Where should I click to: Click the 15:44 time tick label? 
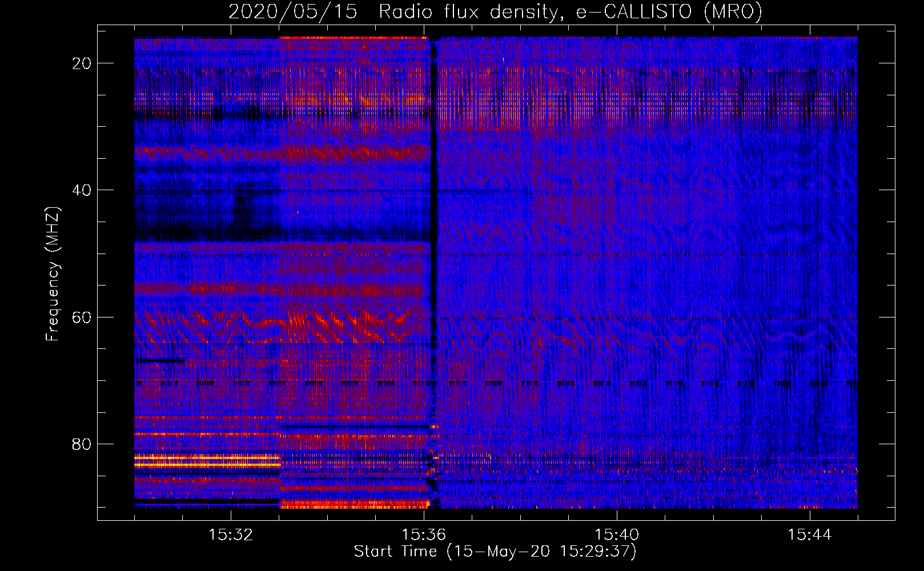click(810, 535)
